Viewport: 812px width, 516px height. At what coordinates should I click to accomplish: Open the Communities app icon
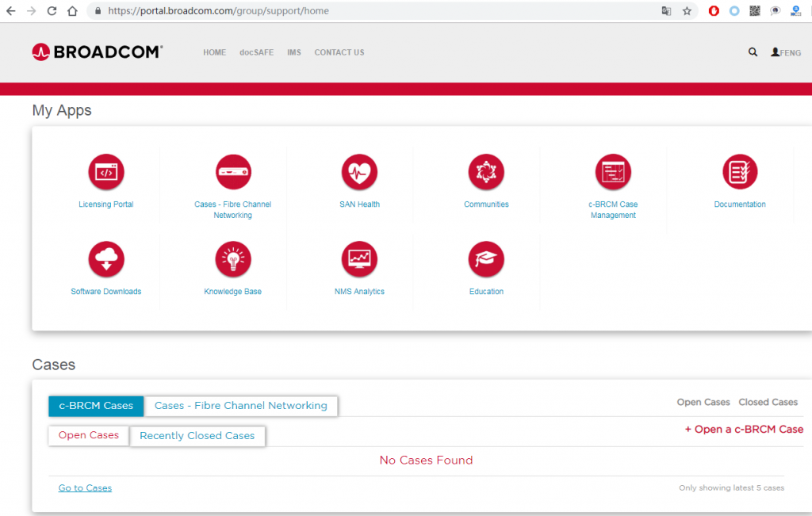pos(486,172)
